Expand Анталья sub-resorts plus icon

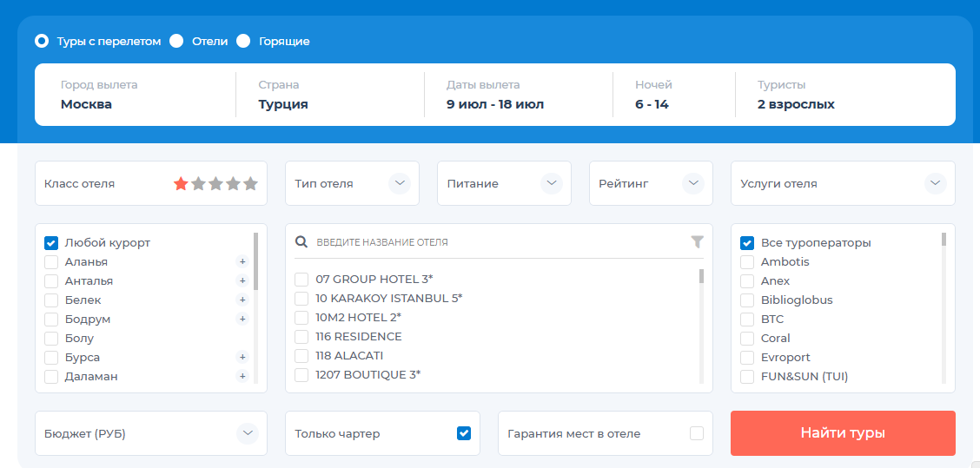[242, 280]
